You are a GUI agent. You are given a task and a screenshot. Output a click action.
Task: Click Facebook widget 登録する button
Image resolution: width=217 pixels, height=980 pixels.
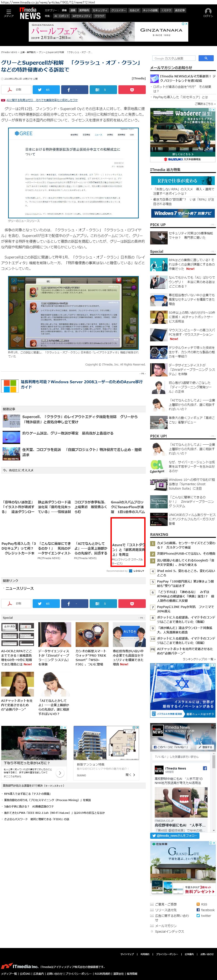click(205, 747)
